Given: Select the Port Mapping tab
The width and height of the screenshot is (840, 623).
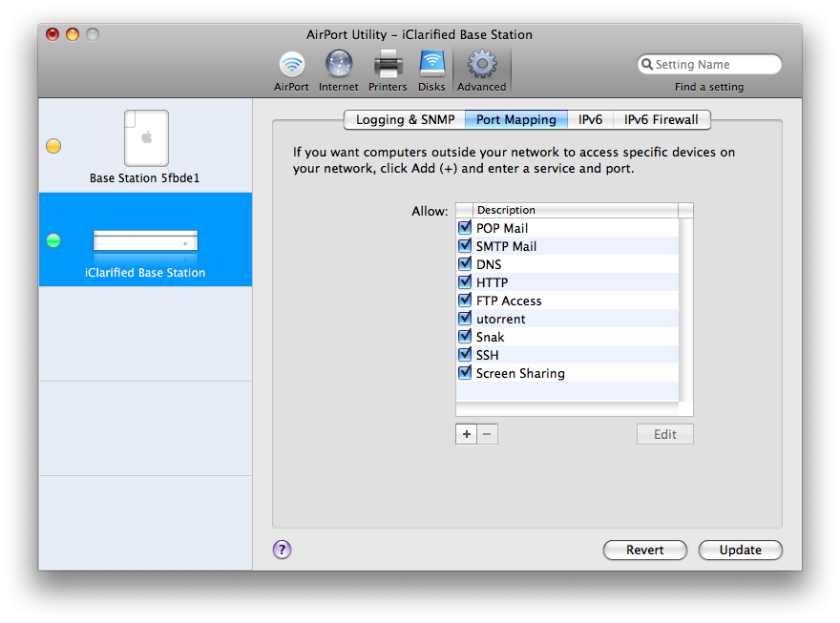Looking at the screenshot, I should click(515, 119).
